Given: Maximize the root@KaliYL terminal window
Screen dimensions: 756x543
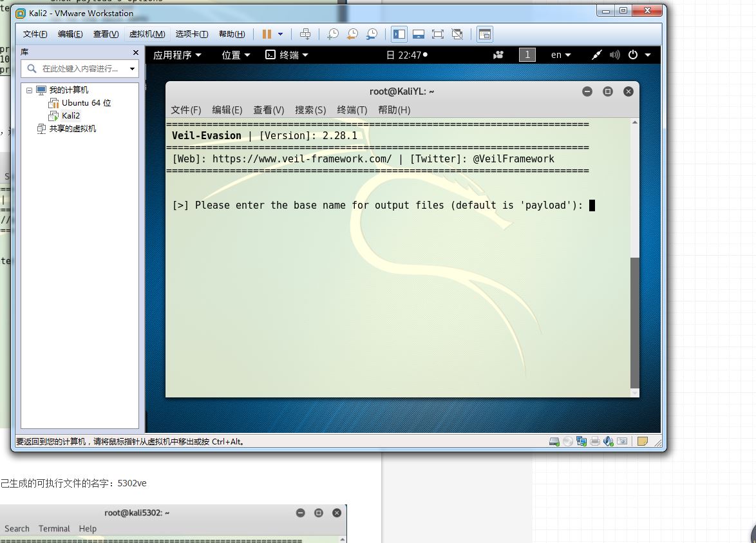Looking at the screenshot, I should click(x=607, y=91).
